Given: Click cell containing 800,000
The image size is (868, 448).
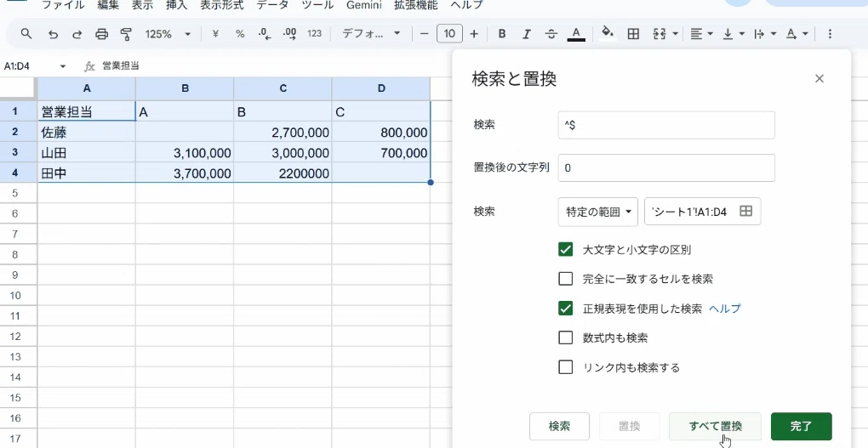Looking at the screenshot, I should coord(381,132).
